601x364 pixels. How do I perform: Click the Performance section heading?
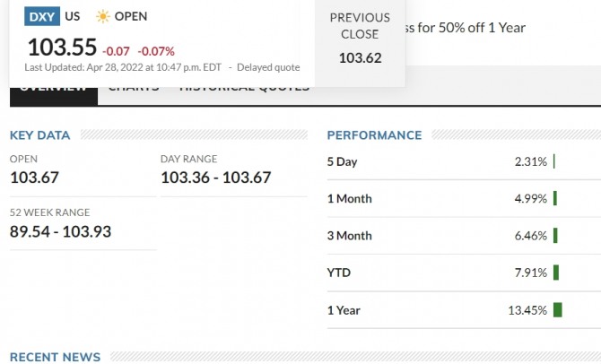coord(374,135)
